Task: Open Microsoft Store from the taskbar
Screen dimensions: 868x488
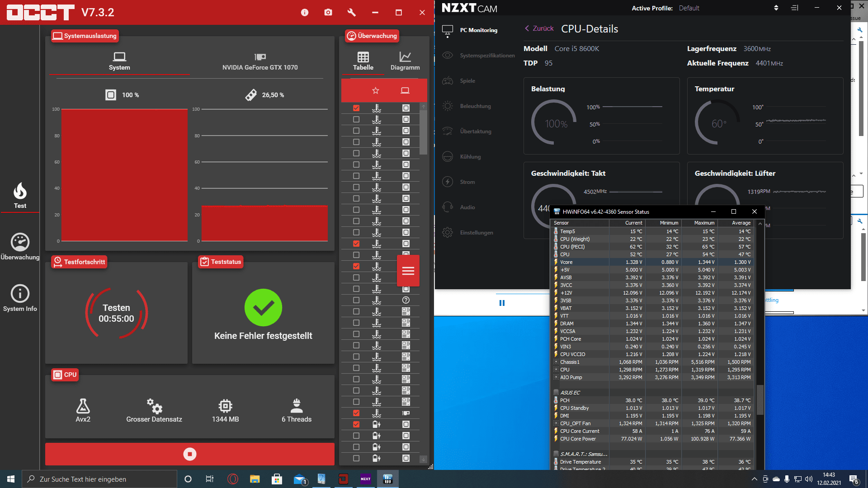Action: [x=277, y=479]
